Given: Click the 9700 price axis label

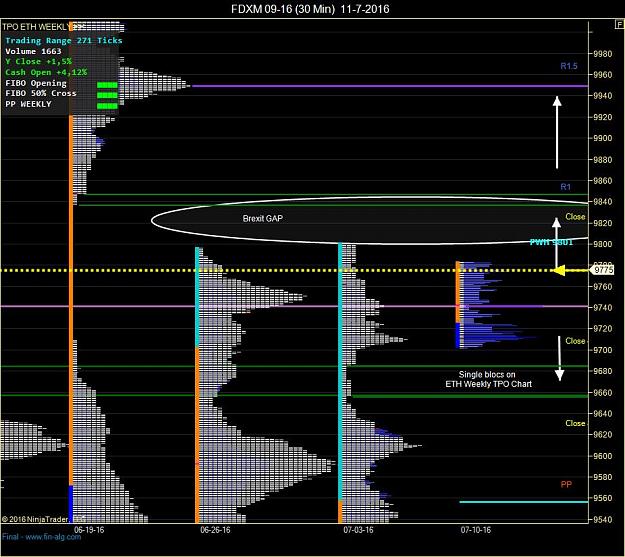Looking at the screenshot, I should [x=603, y=350].
